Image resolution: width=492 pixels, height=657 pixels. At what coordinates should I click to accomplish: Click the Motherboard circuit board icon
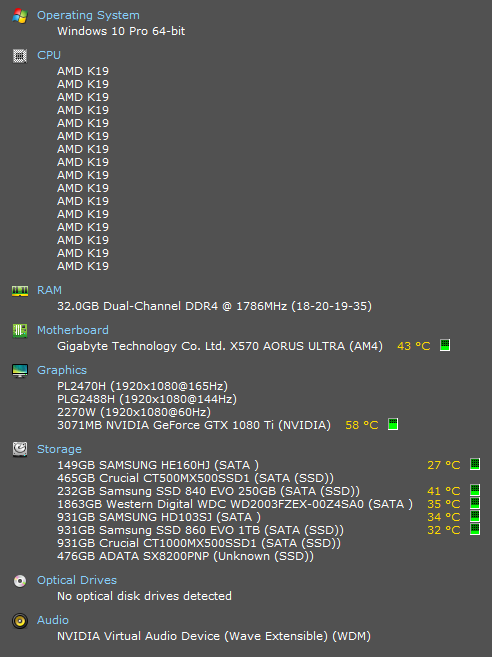point(20,330)
